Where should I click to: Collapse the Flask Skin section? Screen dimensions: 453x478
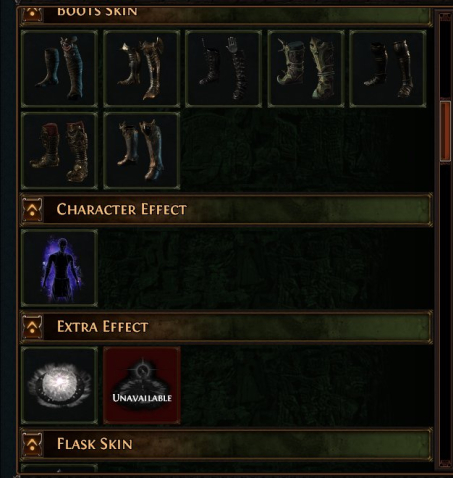click(32, 444)
